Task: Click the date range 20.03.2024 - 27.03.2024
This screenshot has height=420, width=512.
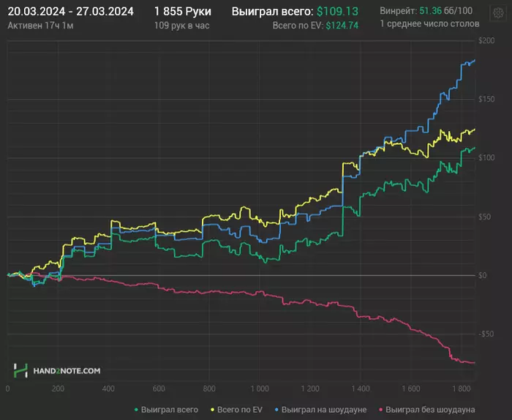Action: pyautogui.click(x=70, y=12)
